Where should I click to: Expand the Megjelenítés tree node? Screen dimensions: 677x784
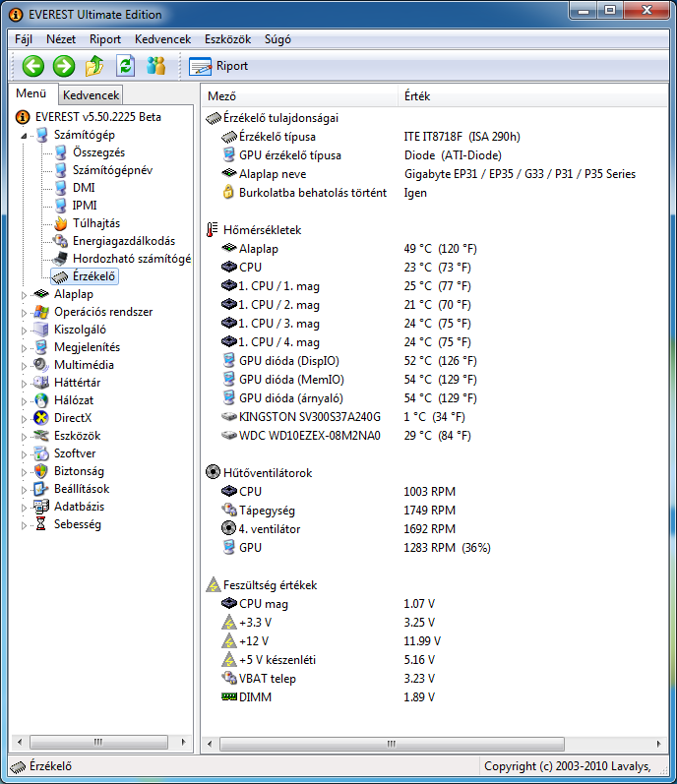coord(24,348)
